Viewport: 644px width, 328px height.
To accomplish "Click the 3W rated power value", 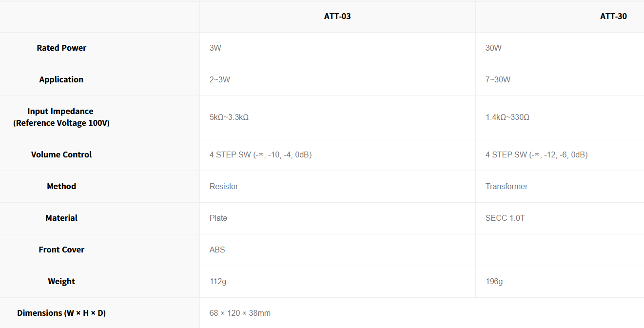I will click(x=215, y=48).
